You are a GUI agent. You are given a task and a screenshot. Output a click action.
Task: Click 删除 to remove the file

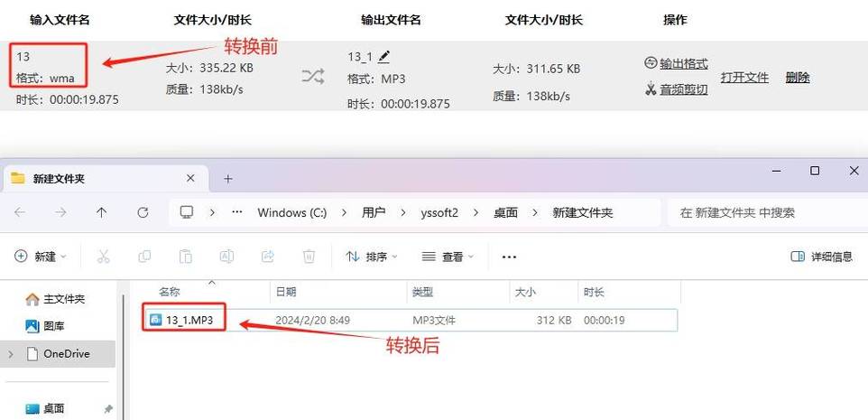(798, 78)
